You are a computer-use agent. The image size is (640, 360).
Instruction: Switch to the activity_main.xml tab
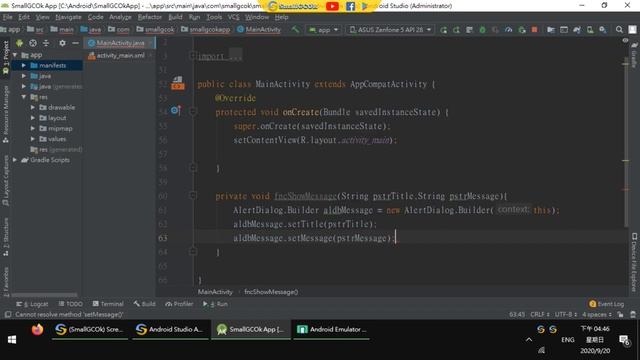(119, 56)
